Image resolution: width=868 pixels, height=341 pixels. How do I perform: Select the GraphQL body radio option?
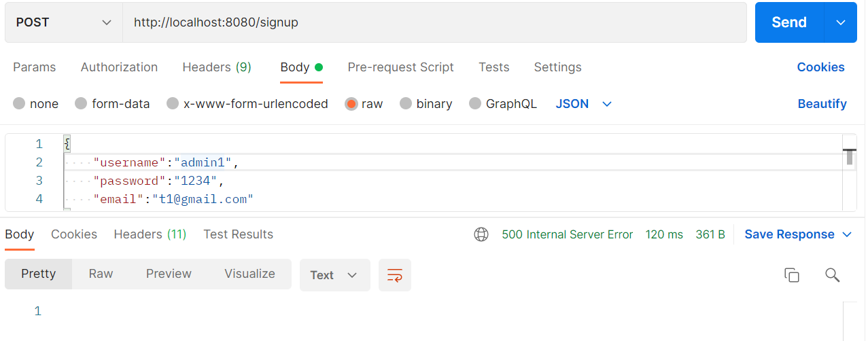(x=475, y=104)
